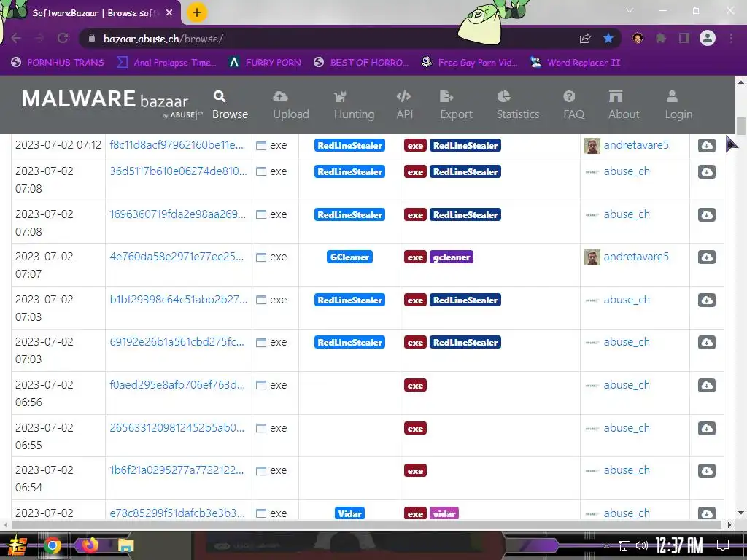Image resolution: width=747 pixels, height=560 pixels.
Task: Open the notifications center icon
Action: point(723,545)
